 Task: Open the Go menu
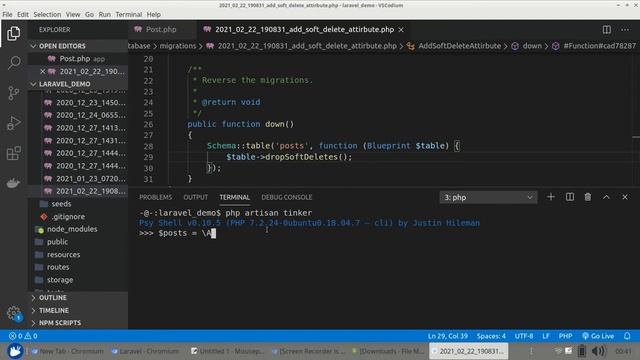(x=89, y=14)
